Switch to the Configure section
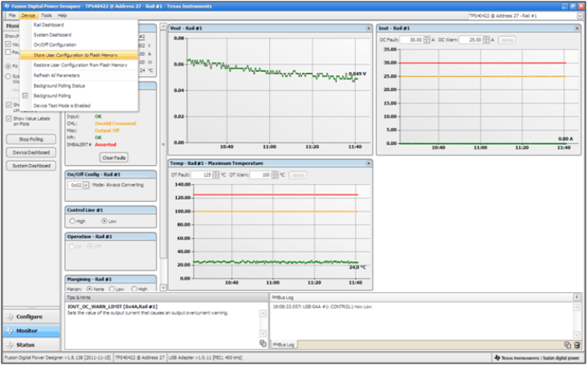Image resolution: width=588 pixels, height=365 pixels. coord(30,316)
